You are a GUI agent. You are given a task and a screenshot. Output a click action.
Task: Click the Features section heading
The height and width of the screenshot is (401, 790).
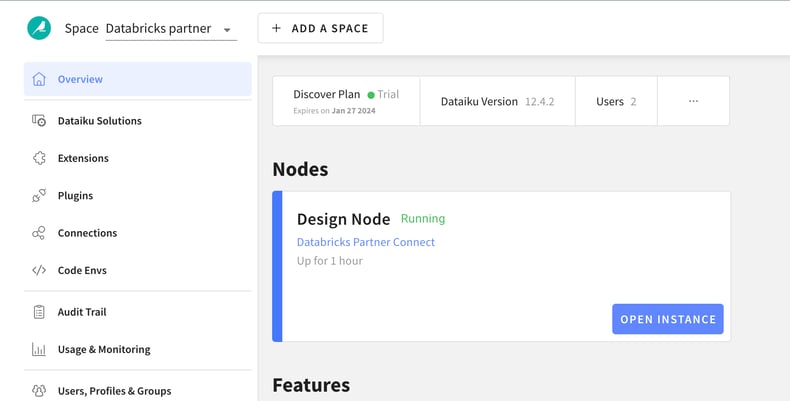(311, 385)
